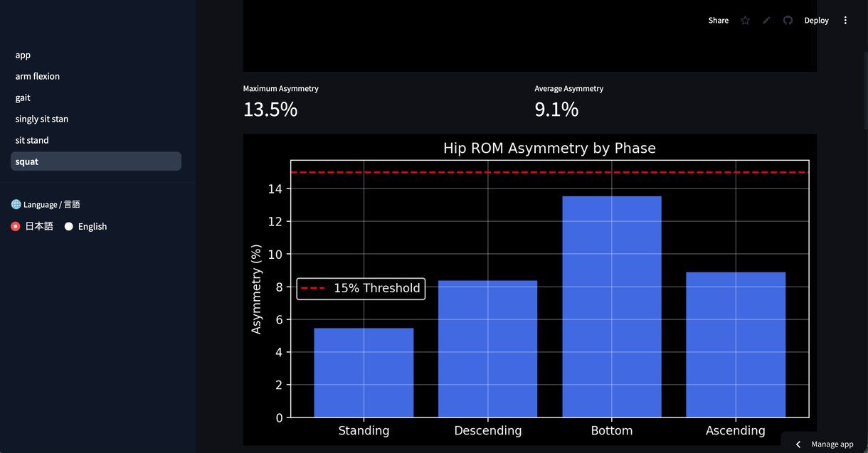The image size is (868, 453).
Task: Select the English language radio button
Action: tap(69, 226)
